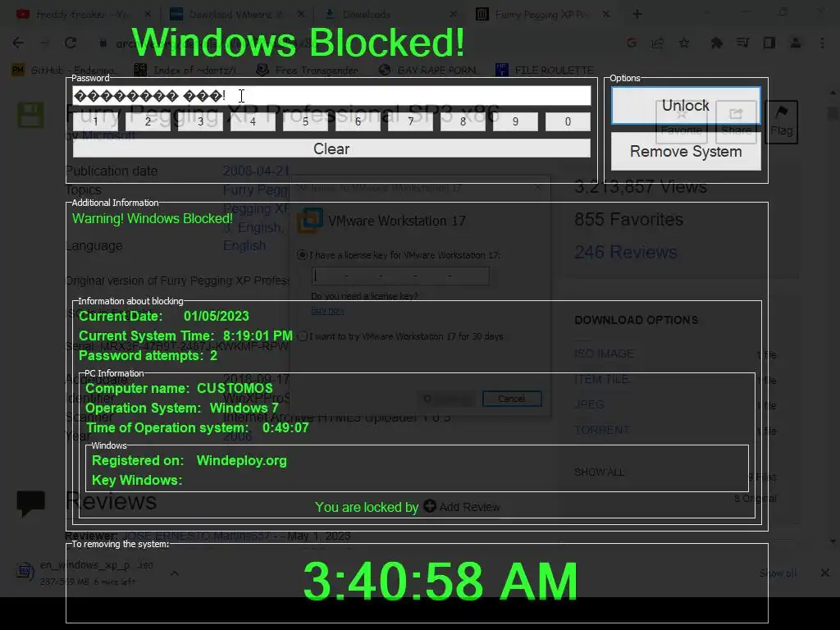840x630 pixels.
Task: Toggle the browser side panel icon
Action: click(769, 43)
